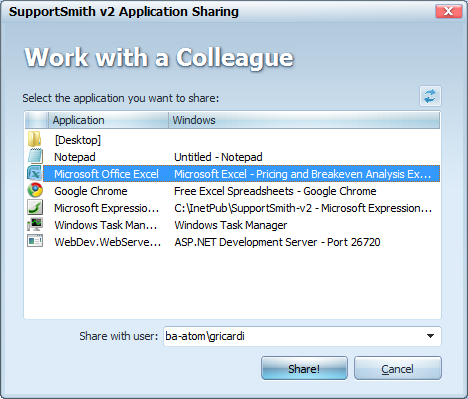Viewport: 468px width, 399px height.
Task: Click the Cancel button
Action: (x=398, y=368)
